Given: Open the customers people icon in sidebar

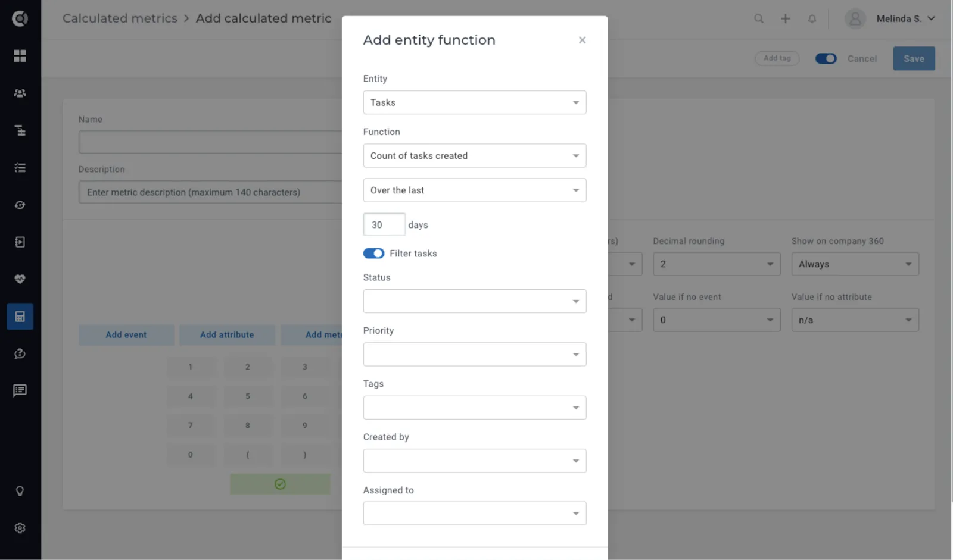Looking at the screenshot, I should pyautogui.click(x=20, y=93).
